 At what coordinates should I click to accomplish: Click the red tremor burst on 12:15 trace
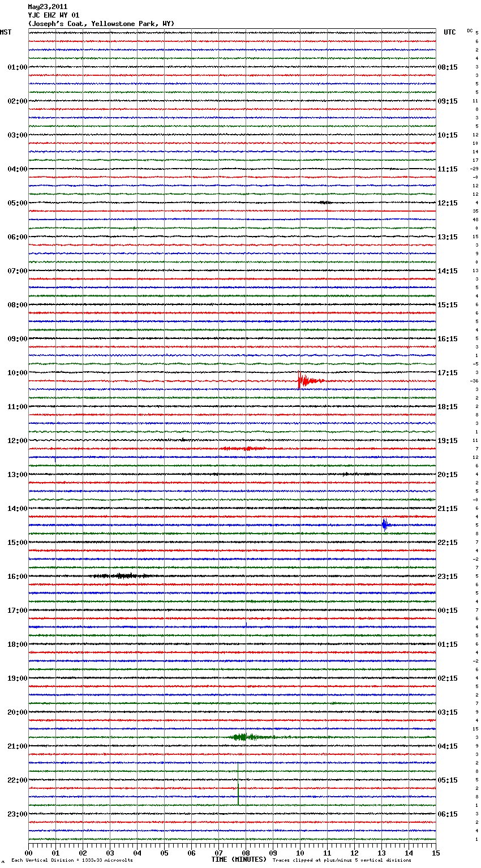(243, 448)
